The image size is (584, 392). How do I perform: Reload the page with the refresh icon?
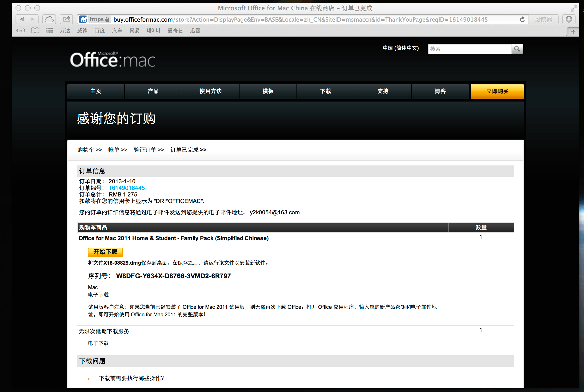coord(522,20)
